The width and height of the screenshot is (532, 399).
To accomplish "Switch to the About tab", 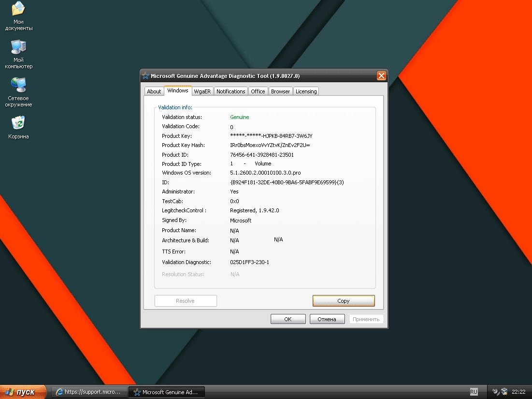I will click(x=154, y=91).
